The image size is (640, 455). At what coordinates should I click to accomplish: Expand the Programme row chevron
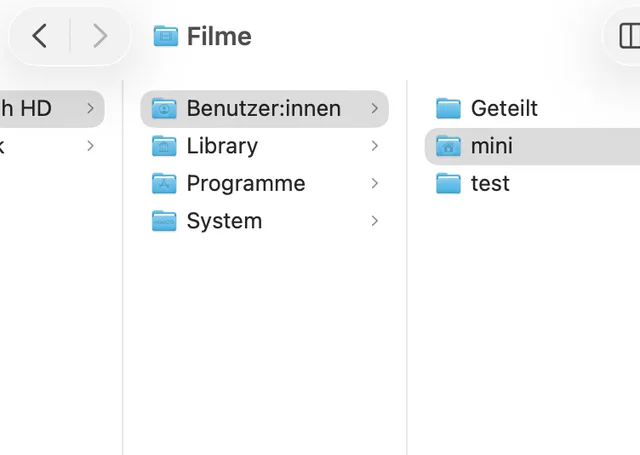374,184
